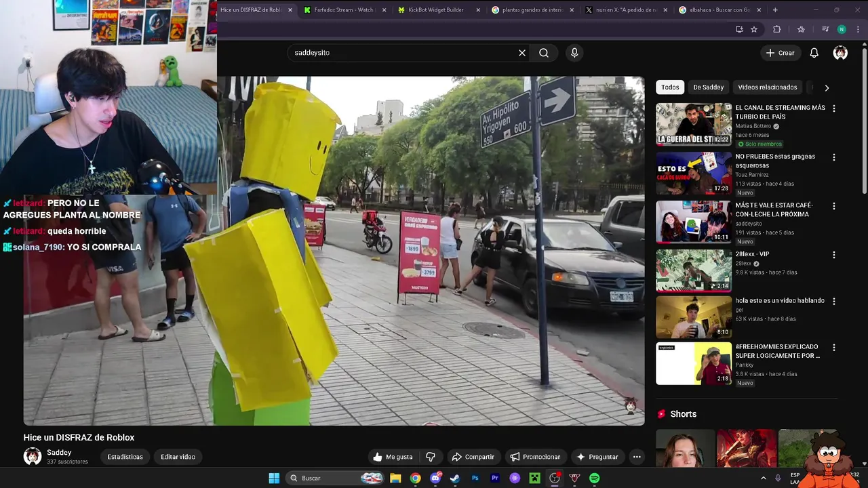Show more filter chips with right arrow
868x488 pixels.
coord(826,87)
